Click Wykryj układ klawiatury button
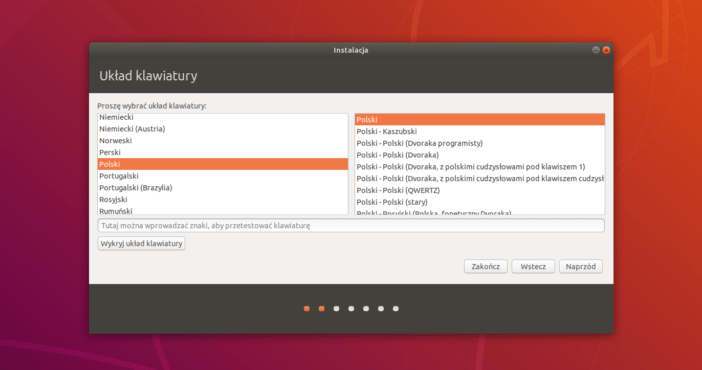This screenshot has height=370, width=702. click(141, 244)
